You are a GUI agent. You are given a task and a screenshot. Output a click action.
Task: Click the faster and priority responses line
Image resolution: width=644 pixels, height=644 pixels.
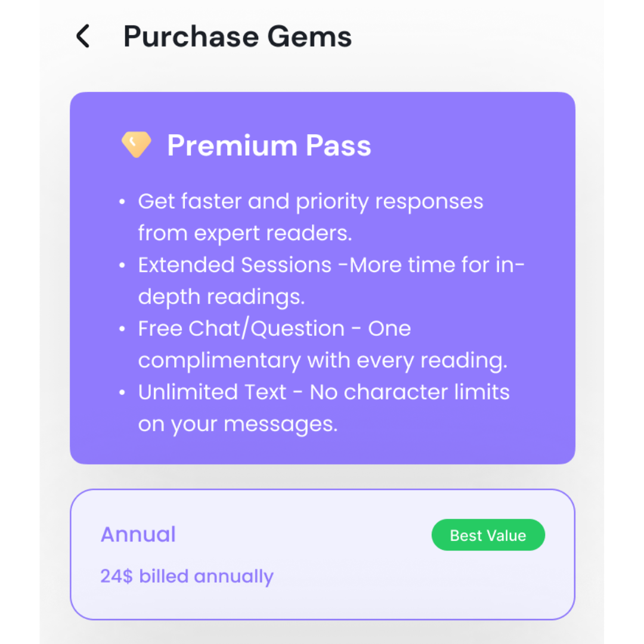click(x=310, y=202)
